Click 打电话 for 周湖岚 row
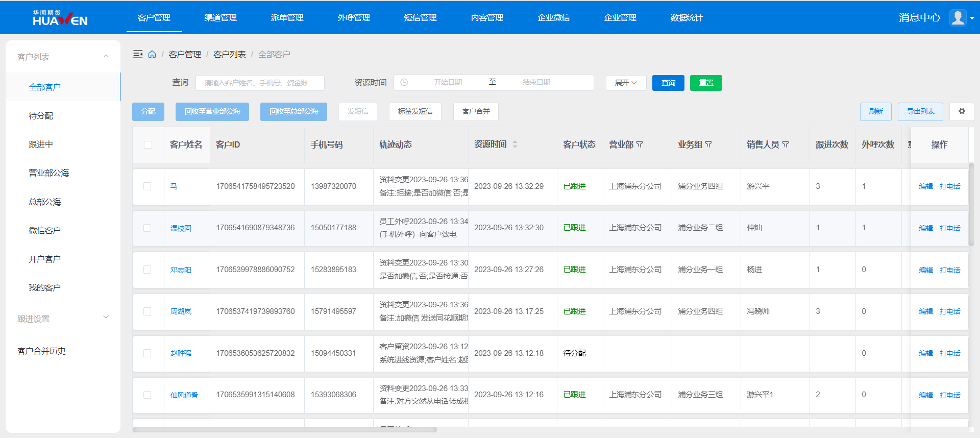 pos(950,311)
